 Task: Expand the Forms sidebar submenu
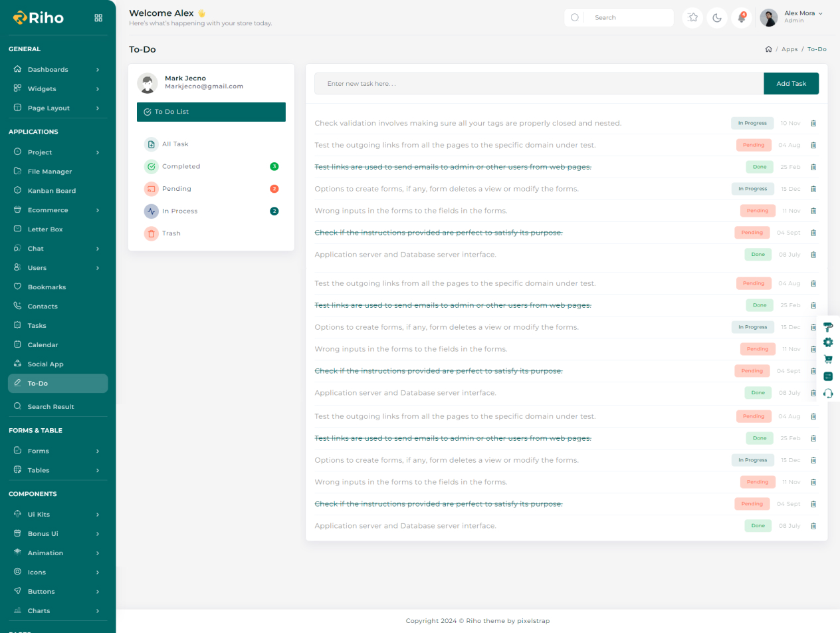pyautogui.click(x=57, y=451)
